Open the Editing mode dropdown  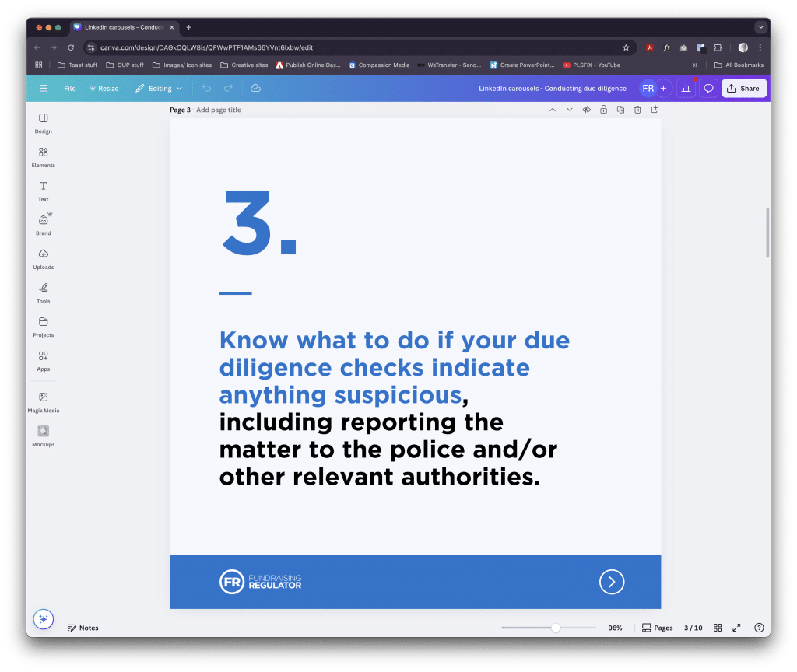[x=158, y=88]
